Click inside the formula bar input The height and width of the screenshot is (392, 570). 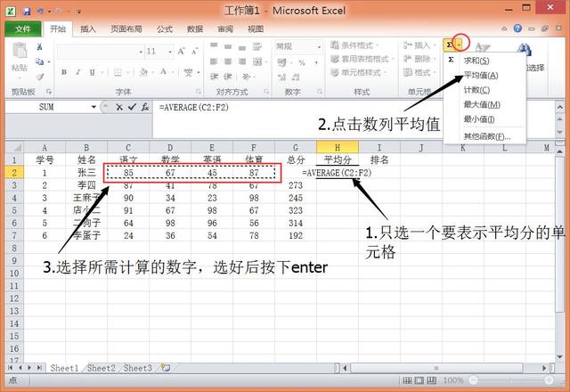[356, 107]
